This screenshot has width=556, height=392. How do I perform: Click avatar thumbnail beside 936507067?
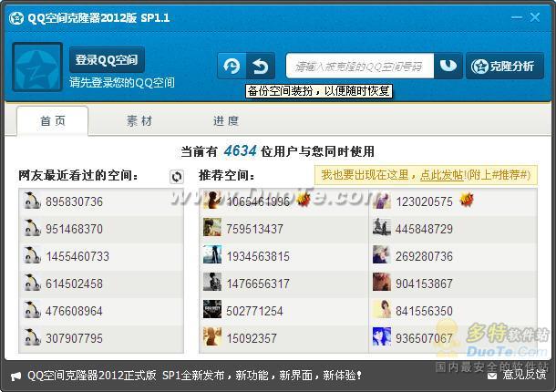382,336
